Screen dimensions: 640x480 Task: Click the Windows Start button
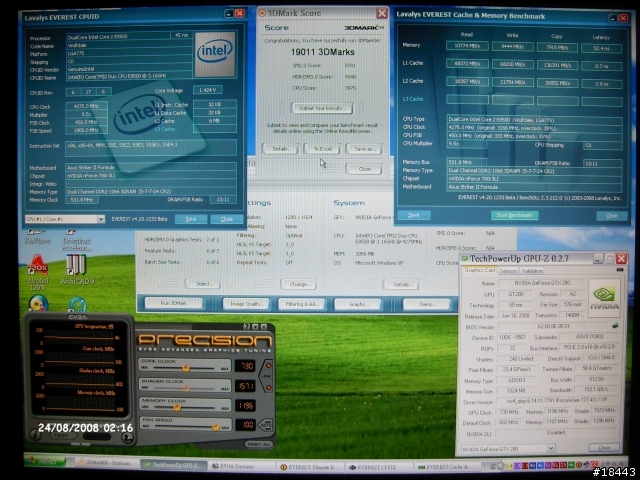pyautogui.click(x=45, y=461)
